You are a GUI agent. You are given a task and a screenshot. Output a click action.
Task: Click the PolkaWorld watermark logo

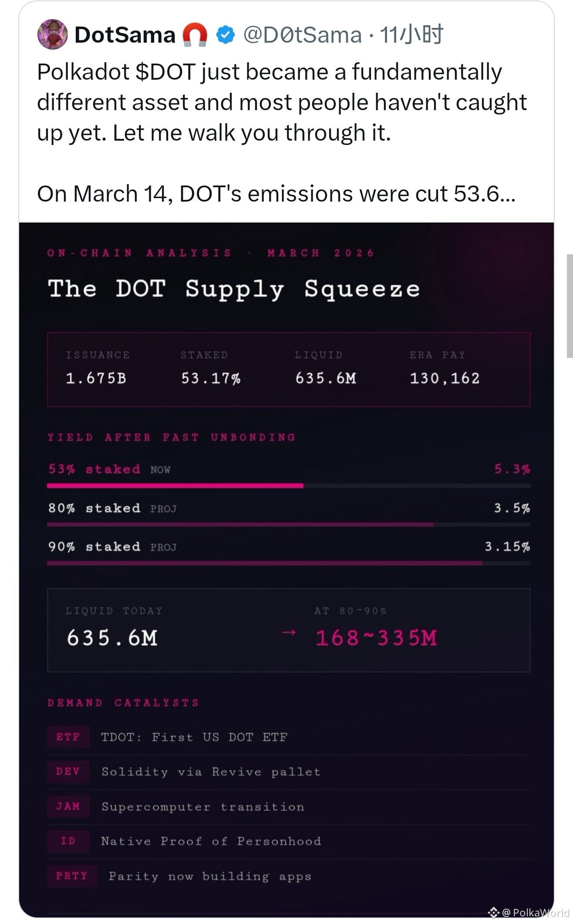[x=493, y=912]
